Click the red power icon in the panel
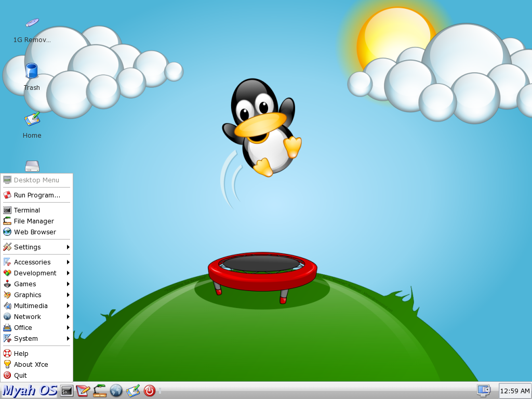This screenshot has height=399, width=532. 150,391
